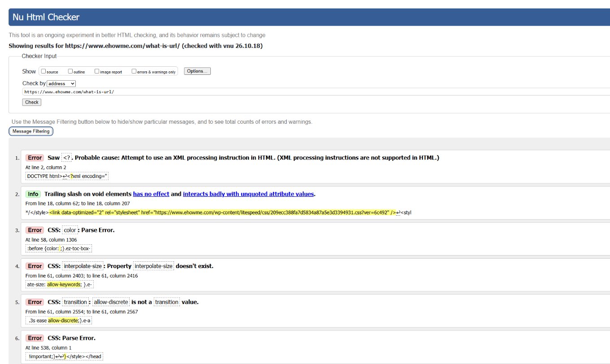Enable the source checkbox
This screenshot has width=610, height=364.
coord(44,71)
